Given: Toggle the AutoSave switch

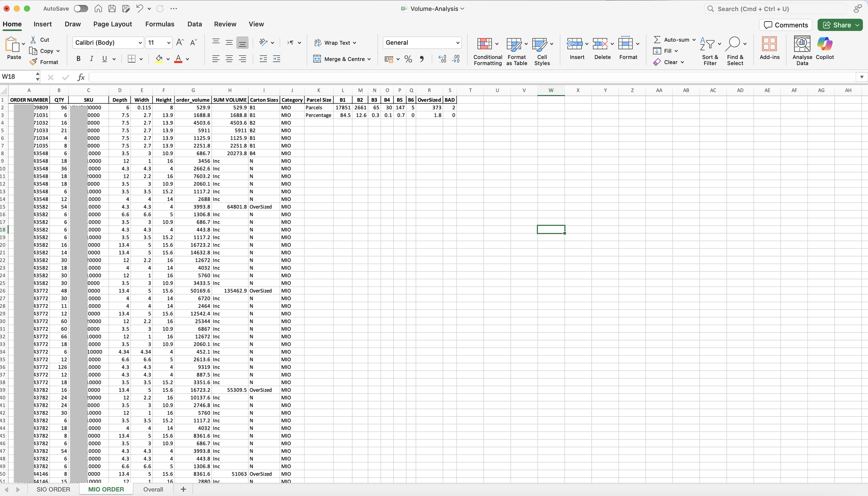Looking at the screenshot, I should (x=81, y=9).
